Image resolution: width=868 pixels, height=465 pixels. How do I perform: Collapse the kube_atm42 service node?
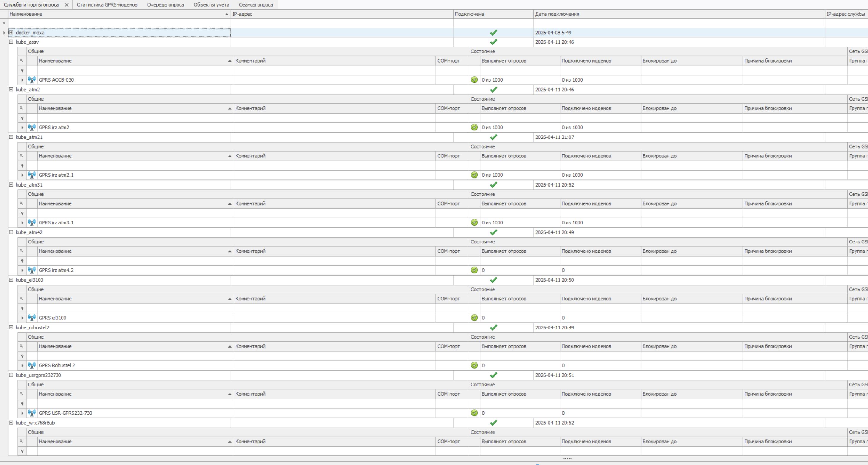pyautogui.click(x=11, y=232)
